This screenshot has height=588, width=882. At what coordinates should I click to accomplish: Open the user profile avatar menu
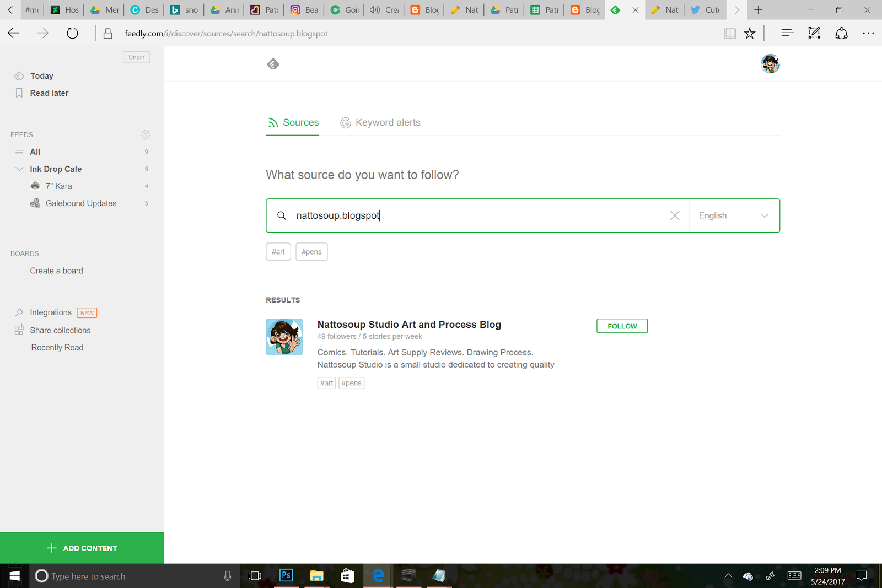pyautogui.click(x=770, y=64)
